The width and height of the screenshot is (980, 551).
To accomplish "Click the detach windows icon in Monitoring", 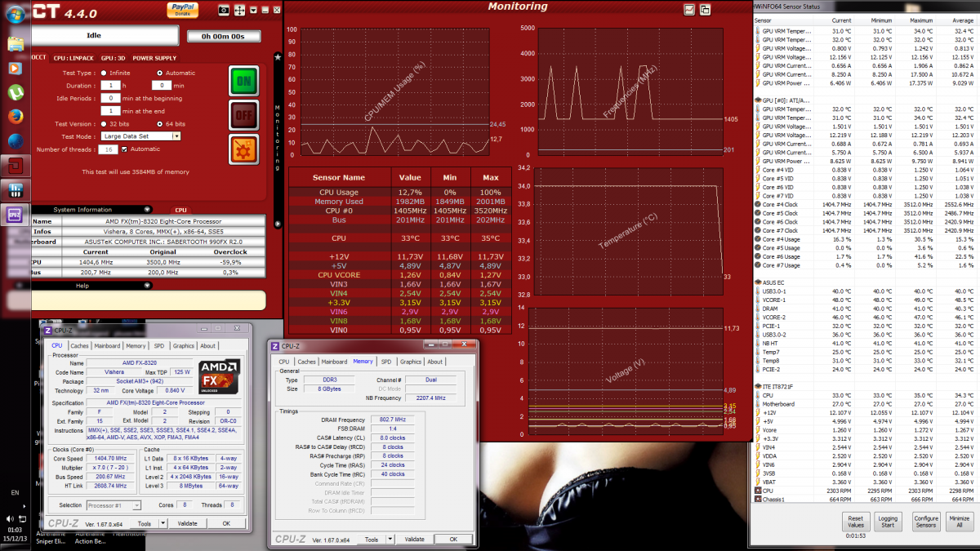I will (x=705, y=9).
